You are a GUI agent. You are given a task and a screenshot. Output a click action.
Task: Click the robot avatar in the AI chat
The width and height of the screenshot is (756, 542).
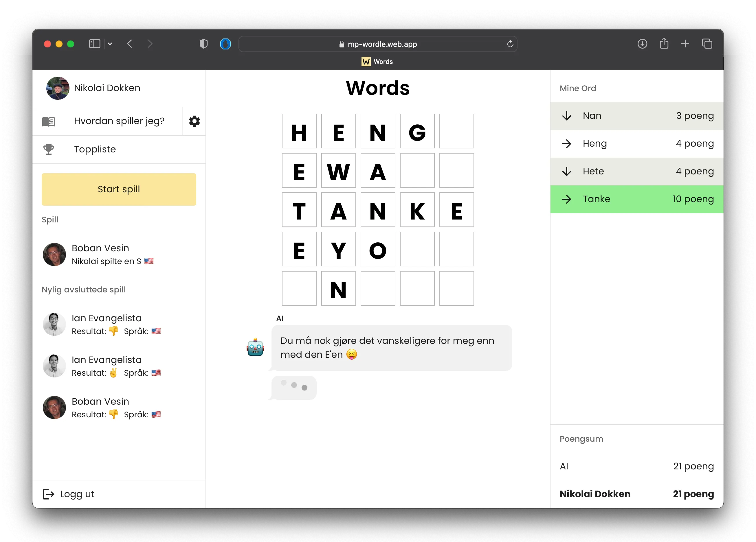pos(255,347)
